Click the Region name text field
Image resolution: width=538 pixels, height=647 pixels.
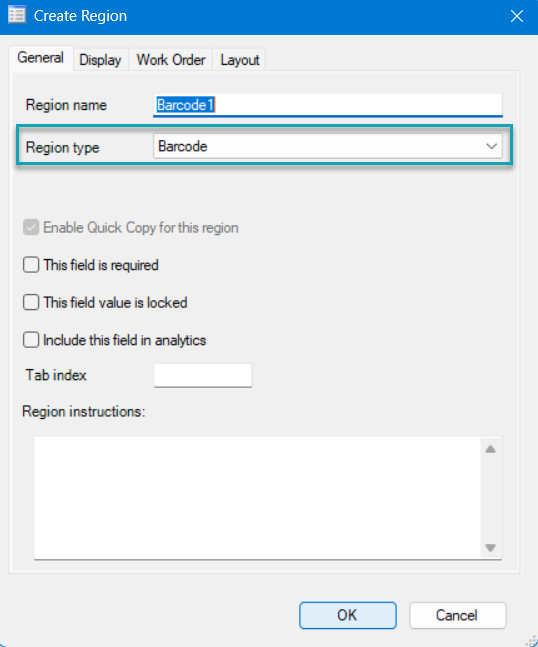(328, 105)
